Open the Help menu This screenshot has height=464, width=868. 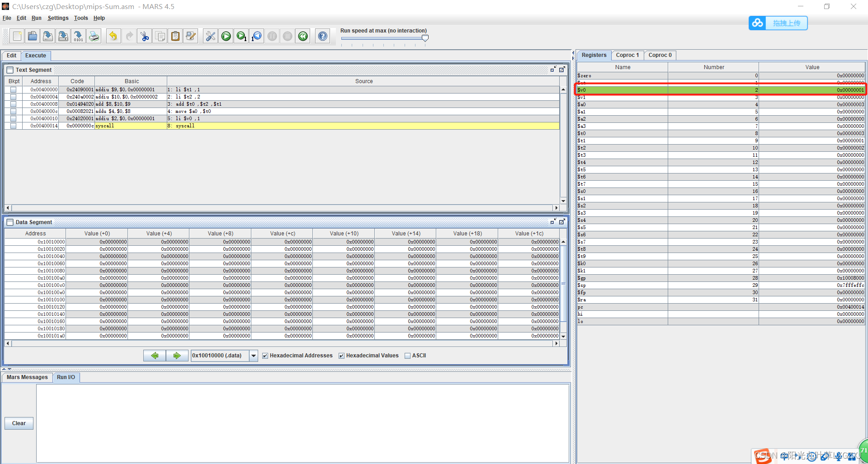click(99, 18)
